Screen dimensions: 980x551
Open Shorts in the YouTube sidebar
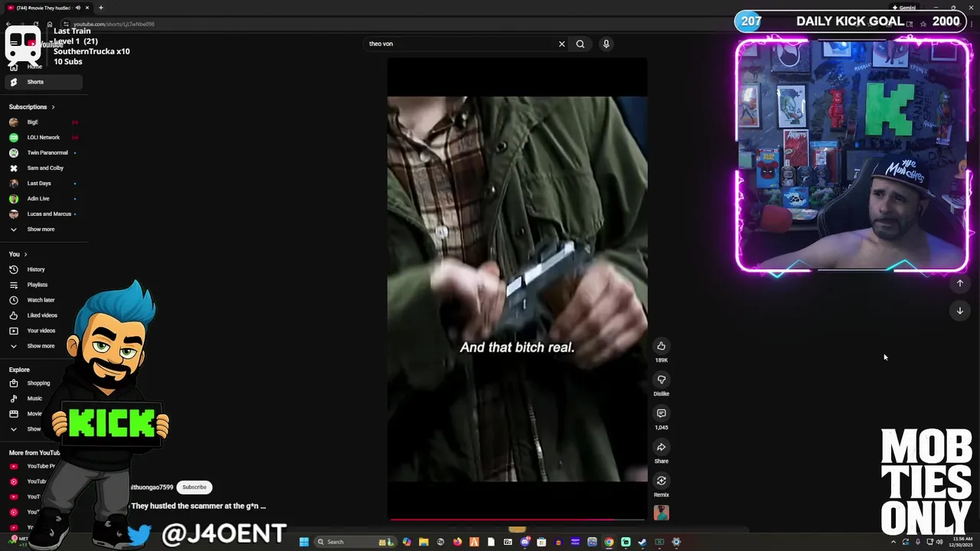pos(42,82)
